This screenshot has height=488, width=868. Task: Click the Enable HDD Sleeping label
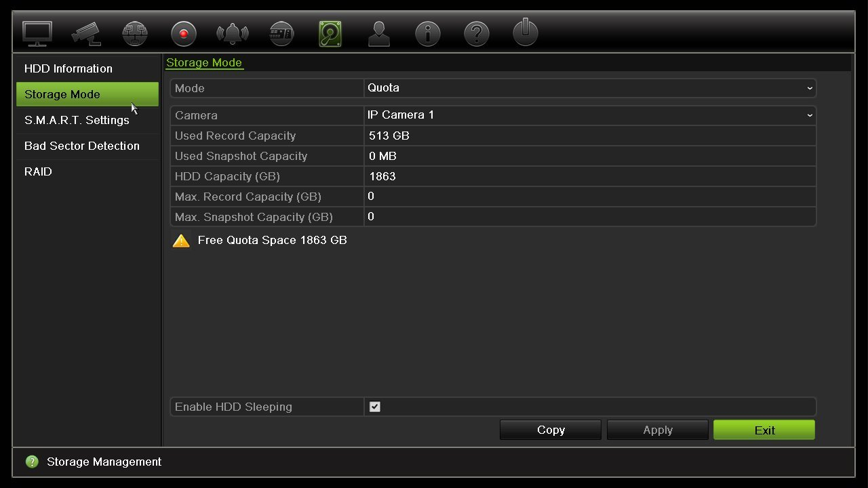click(233, 407)
